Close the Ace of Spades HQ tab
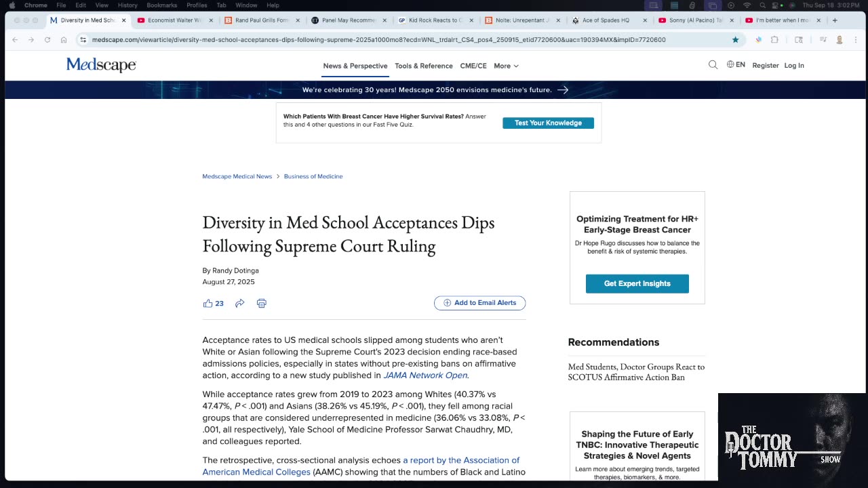This screenshot has width=868, height=488. click(x=645, y=20)
